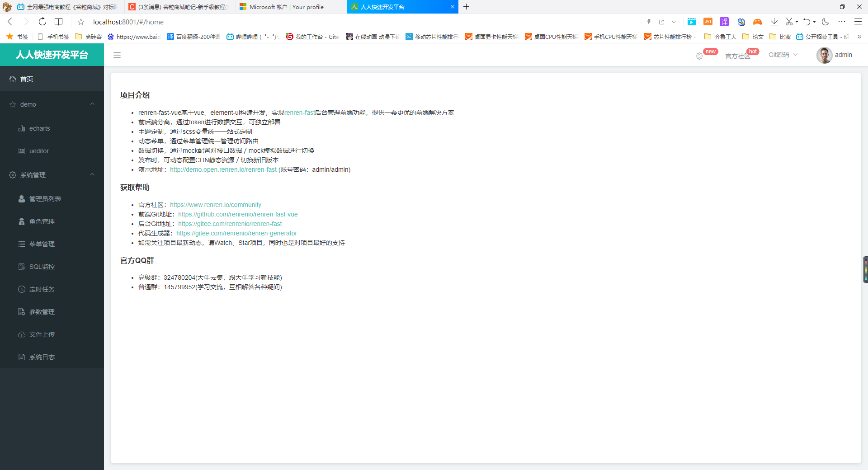This screenshot has height=470, width=868.
Task: Click the 角色管理 role management icon
Action: point(22,221)
